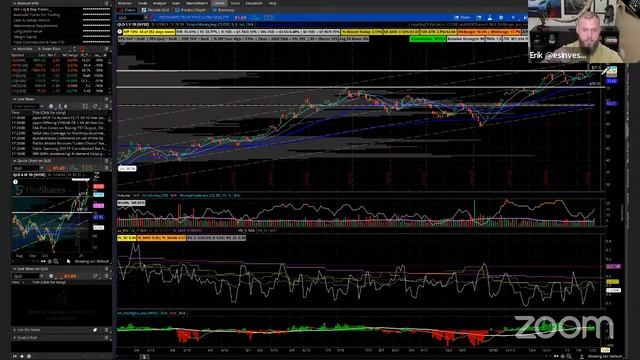
Task: Open news headline about Tablet Samsung
Action: (x=68, y=149)
